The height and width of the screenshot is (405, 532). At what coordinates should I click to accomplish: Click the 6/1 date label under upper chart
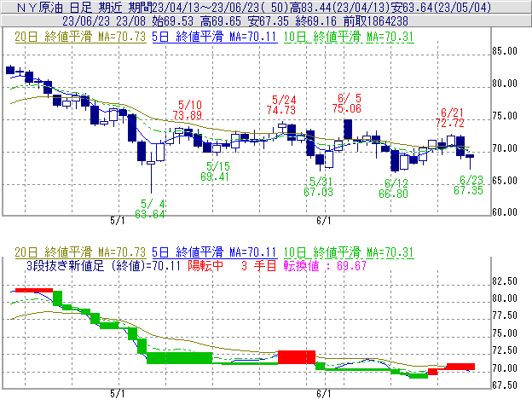pos(324,221)
